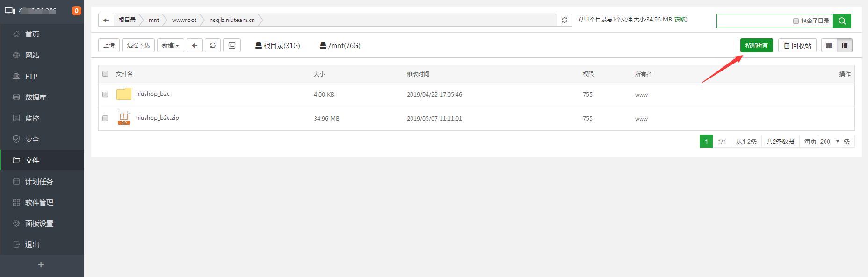Click the toolbar refresh button
This screenshot has width=868, height=277.
click(x=213, y=45)
